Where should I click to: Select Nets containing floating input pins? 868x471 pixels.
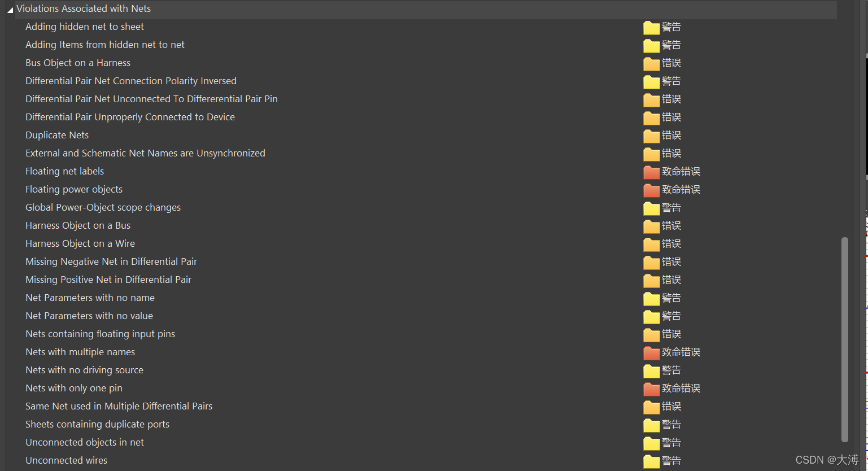point(100,334)
